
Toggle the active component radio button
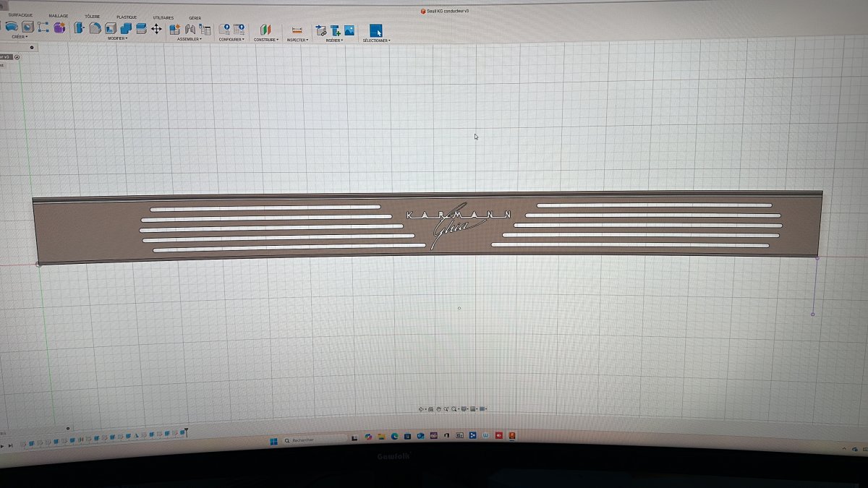pyautogui.click(x=17, y=57)
